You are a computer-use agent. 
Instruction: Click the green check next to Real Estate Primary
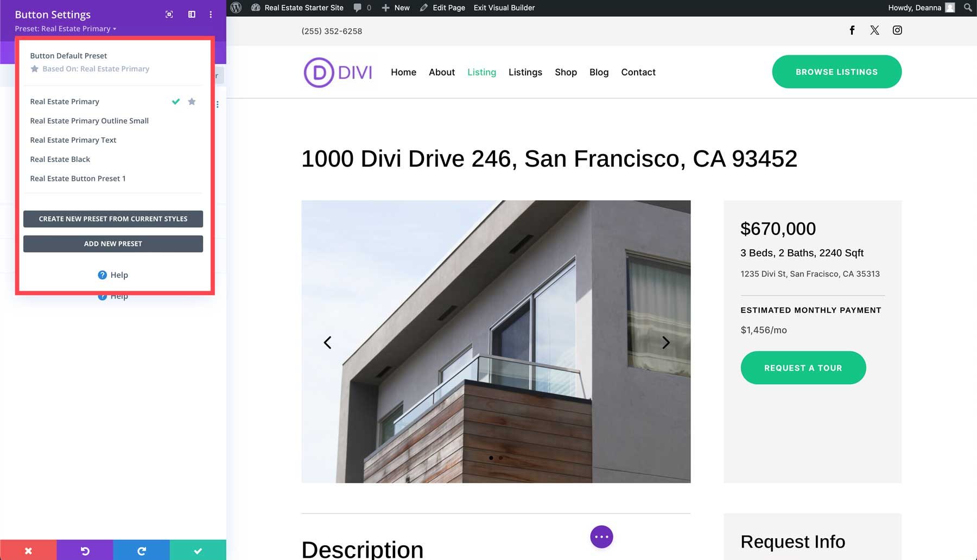click(x=175, y=101)
